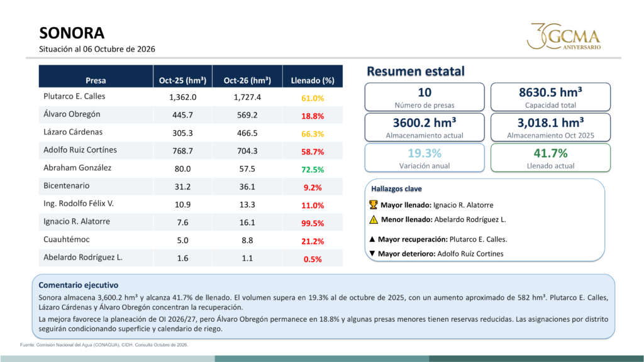Click the 'Llenado (%)' column header
Viewport: 644px width, 362px height.
(313, 76)
